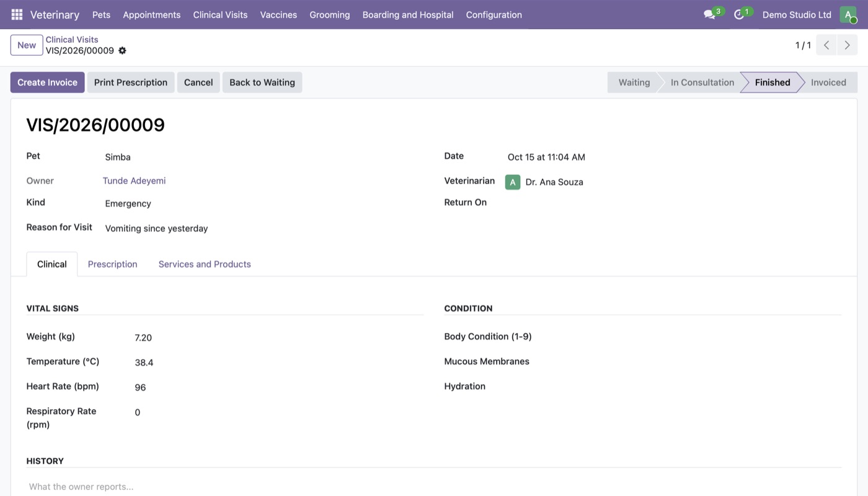The image size is (868, 496).
Task: Click Print Prescription button
Action: click(131, 82)
